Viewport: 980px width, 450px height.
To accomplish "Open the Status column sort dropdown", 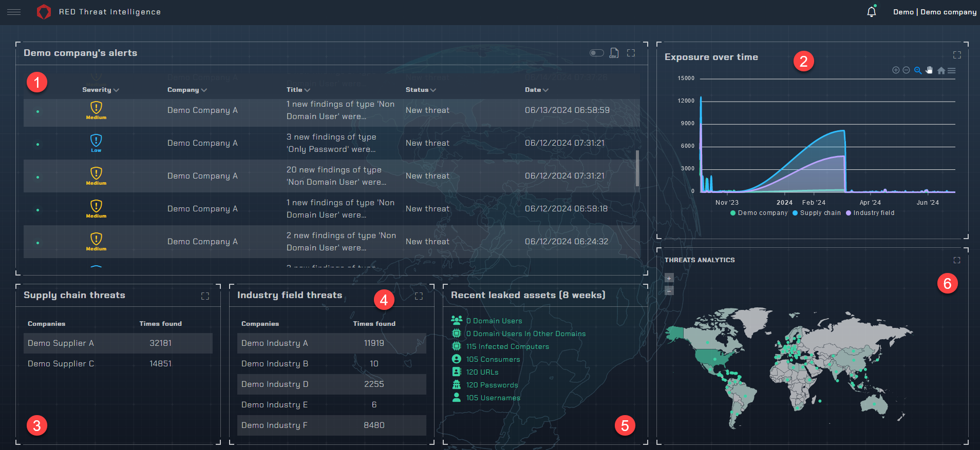I will [433, 90].
